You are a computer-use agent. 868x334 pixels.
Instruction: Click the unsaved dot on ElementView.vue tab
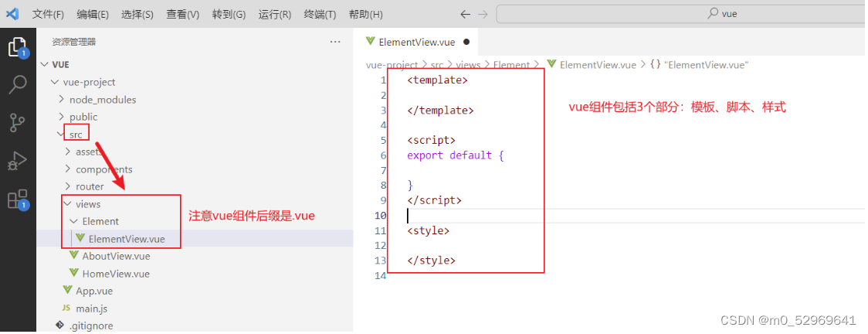point(466,42)
